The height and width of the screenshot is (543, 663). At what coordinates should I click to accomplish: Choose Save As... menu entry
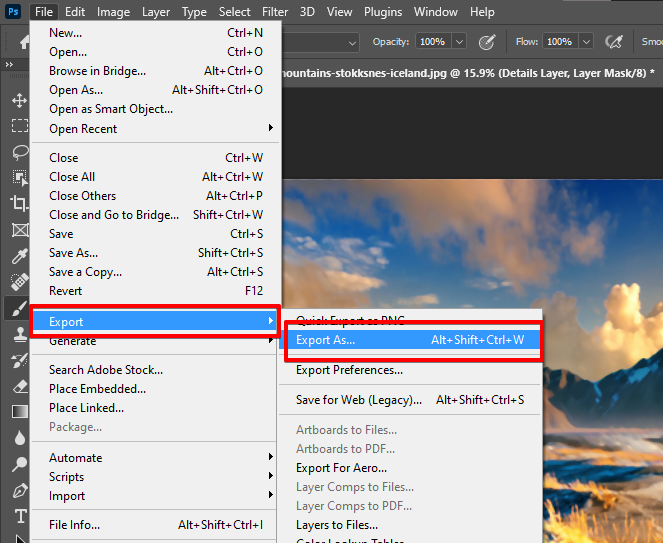[156, 252]
